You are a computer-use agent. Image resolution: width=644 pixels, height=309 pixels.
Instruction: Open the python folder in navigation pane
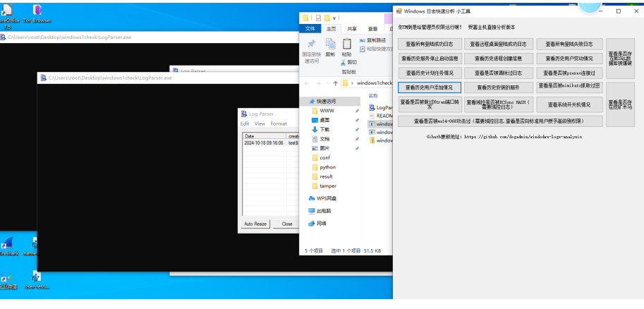point(327,167)
